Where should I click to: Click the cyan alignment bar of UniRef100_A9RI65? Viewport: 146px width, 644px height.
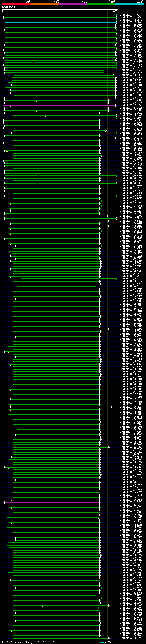[61, 22]
